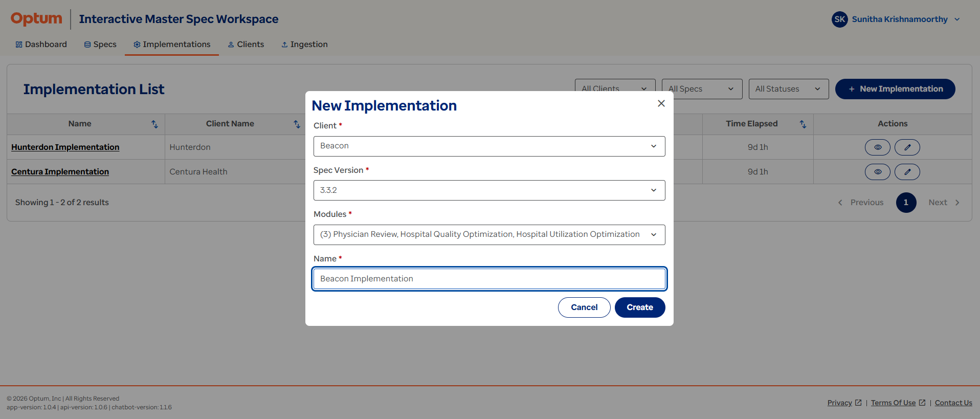Open the Client dropdown showing Beacon
Viewport: 980px width, 419px height.
point(489,146)
